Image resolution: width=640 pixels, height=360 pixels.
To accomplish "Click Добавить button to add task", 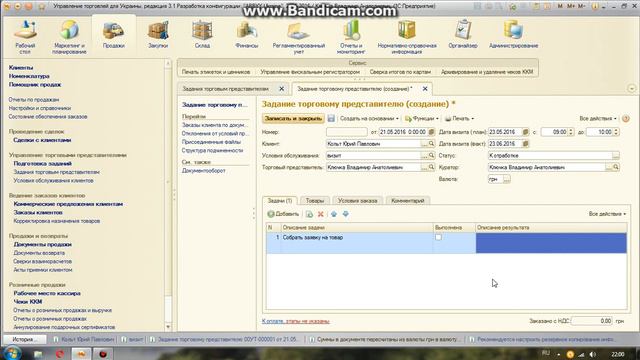I will click(x=283, y=214).
